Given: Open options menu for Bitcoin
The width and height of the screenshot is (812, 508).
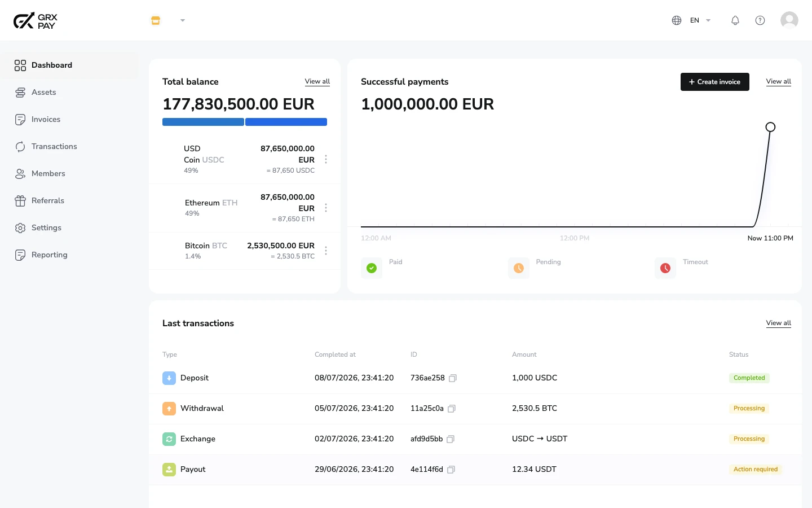Looking at the screenshot, I should click(326, 251).
